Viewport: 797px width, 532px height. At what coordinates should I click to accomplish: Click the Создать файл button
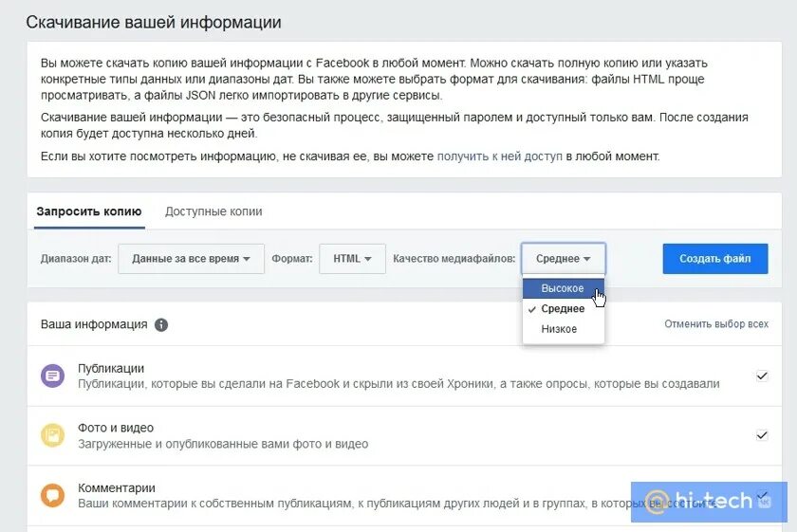tap(715, 259)
